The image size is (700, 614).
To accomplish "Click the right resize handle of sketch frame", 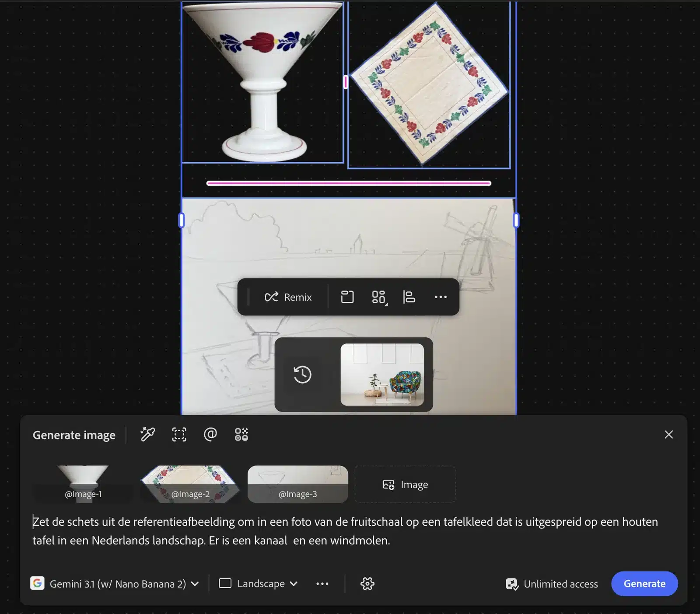I will coord(516,220).
